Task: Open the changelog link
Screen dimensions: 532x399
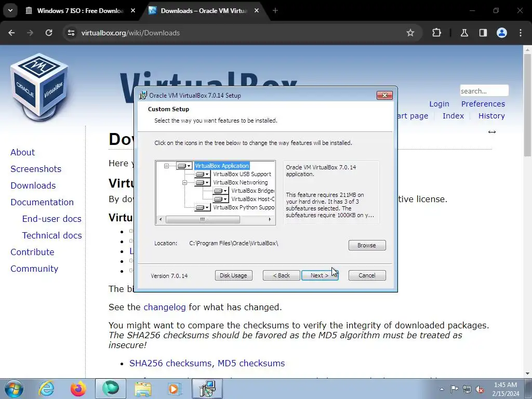Action: tap(165, 307)
